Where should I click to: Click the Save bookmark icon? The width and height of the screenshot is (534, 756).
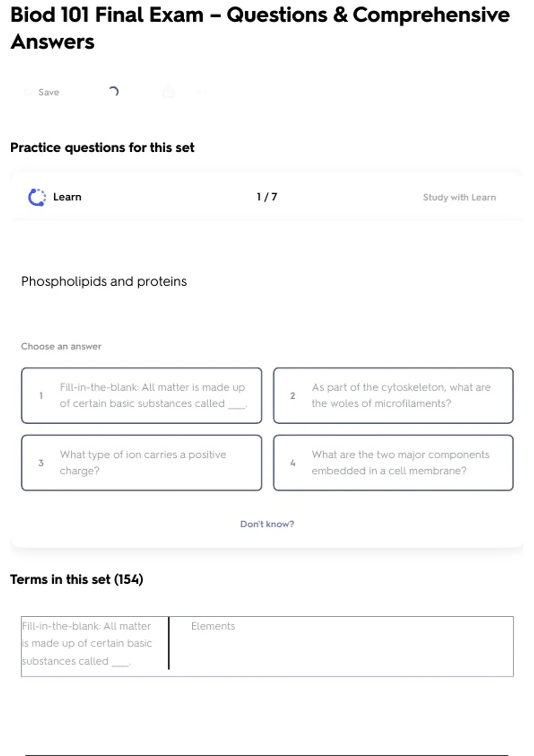click(x=28, y=92)
